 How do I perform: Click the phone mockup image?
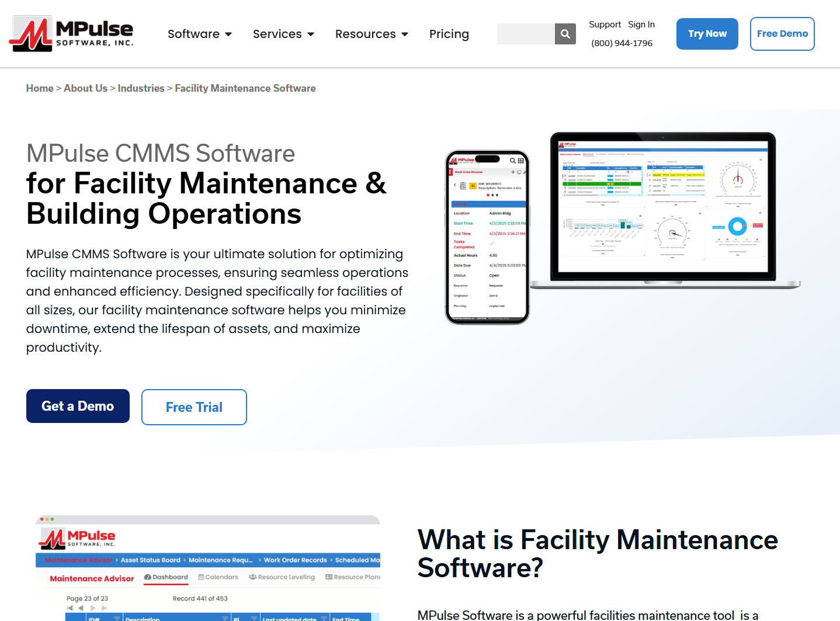[x=487, y=237]
